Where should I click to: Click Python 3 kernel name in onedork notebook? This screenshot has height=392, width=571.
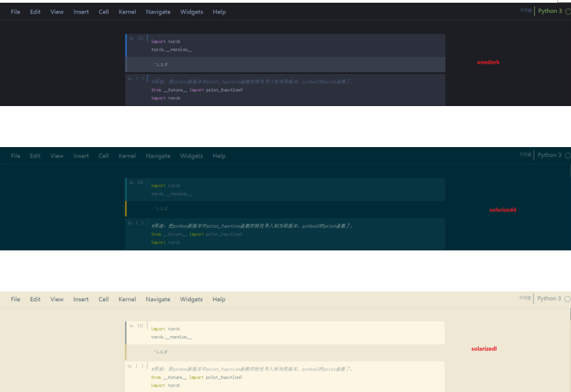tap(550, 11)
